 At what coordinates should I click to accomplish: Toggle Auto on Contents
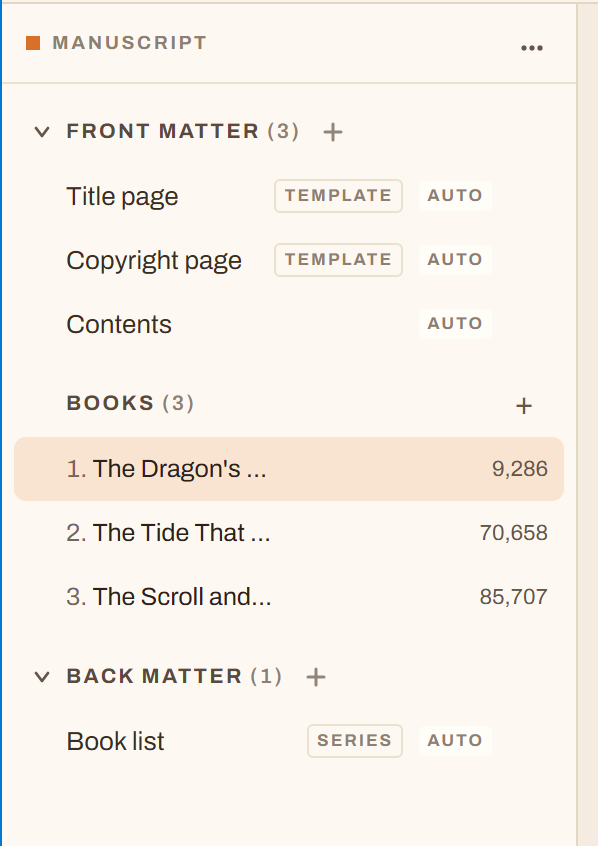click(x=455, y=324)
